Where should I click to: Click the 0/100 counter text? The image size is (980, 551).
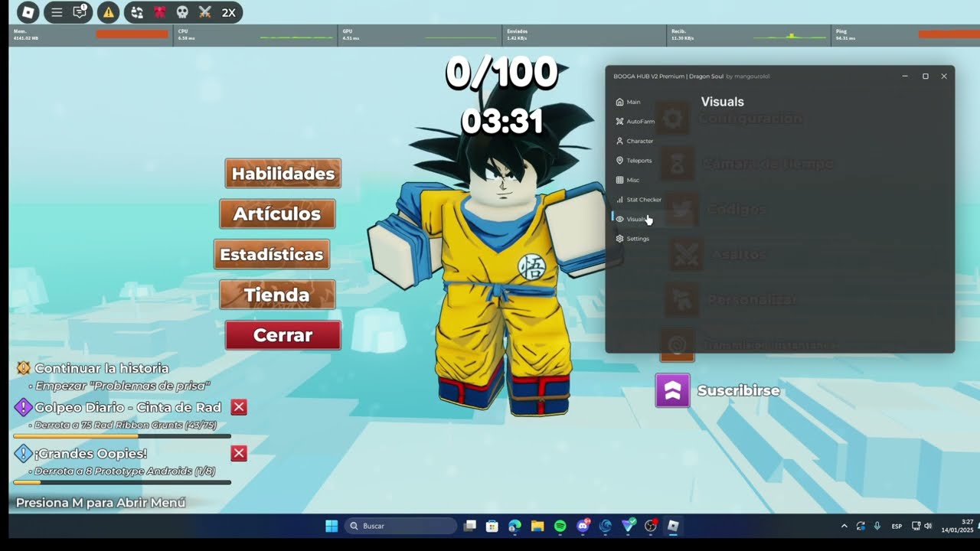pyautogui.click(x=501, y=73)
